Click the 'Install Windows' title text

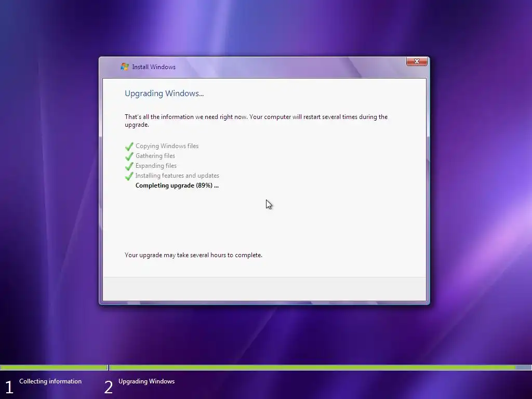(x=154, y=67)
